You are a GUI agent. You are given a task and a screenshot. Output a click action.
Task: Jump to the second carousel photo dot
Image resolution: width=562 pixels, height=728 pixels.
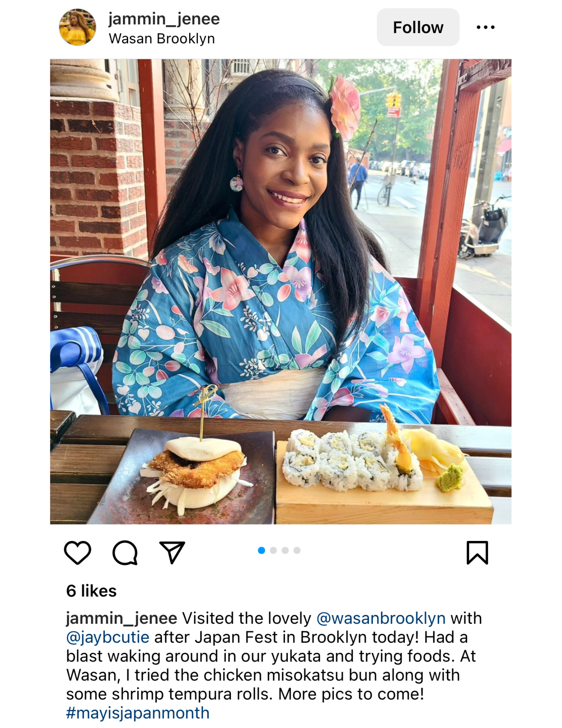pyautogui.click(x=274, y=550)
